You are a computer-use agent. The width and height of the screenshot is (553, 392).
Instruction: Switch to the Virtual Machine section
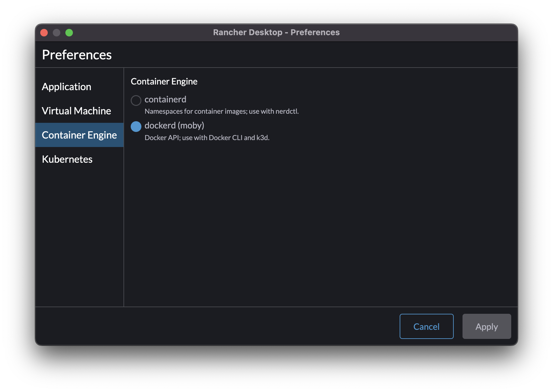coord(76,111)
